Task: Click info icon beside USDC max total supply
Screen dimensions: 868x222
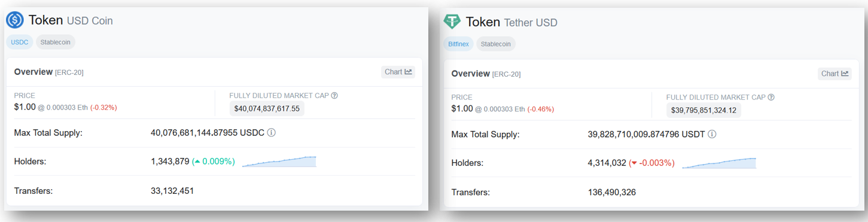Action: pos(271,132)
